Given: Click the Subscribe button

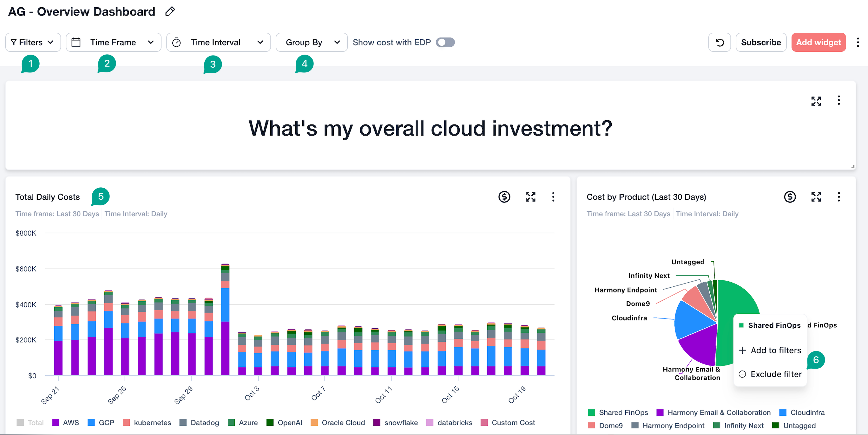Looking at the screenshot, I should click(760, 43).
